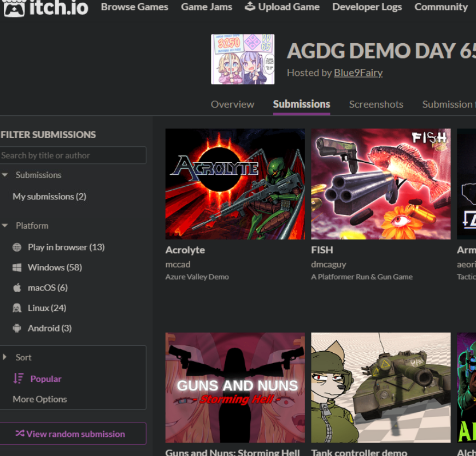This screenshot has width=476, height=456.
Task: Switch to the Overview tab
Action: (233, 104)
